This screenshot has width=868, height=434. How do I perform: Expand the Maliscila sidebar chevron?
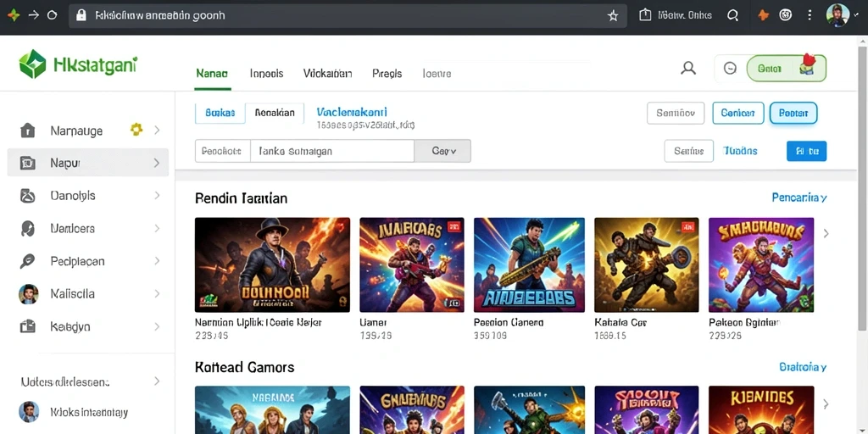pos(157,293)
